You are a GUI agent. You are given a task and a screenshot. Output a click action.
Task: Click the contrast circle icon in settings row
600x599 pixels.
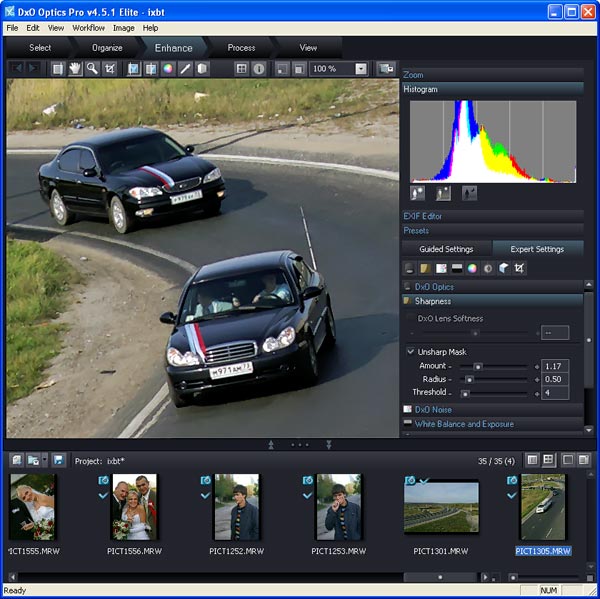488,268
